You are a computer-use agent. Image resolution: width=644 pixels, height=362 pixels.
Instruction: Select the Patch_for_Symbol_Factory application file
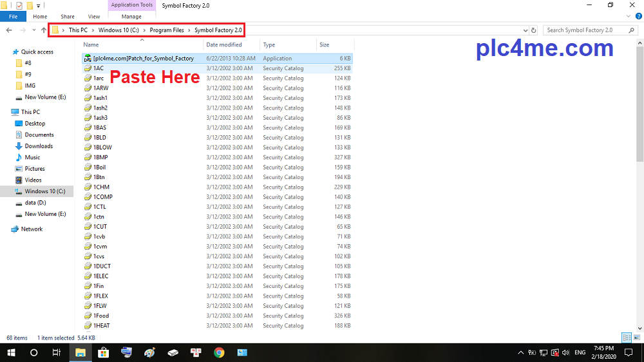tap(143, 59)
